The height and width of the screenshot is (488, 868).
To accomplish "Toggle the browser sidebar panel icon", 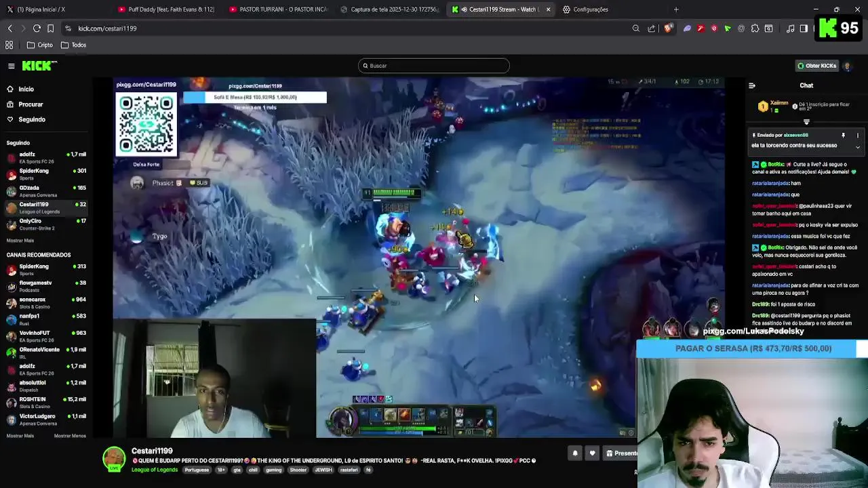I will tap(804, 28).
